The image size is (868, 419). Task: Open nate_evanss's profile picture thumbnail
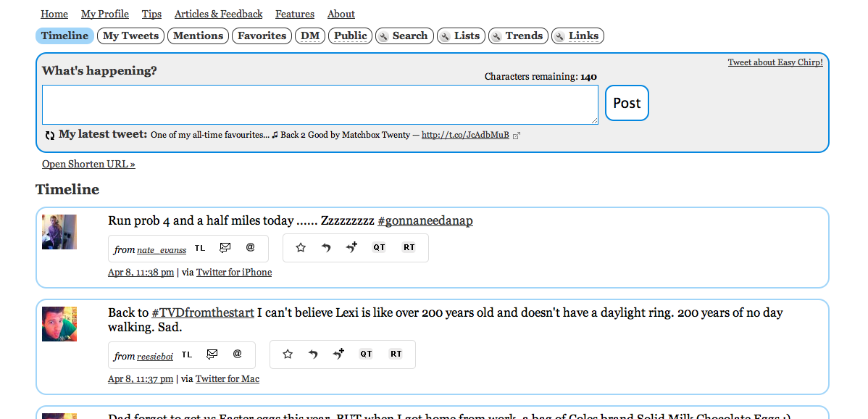tap(59, 232)
